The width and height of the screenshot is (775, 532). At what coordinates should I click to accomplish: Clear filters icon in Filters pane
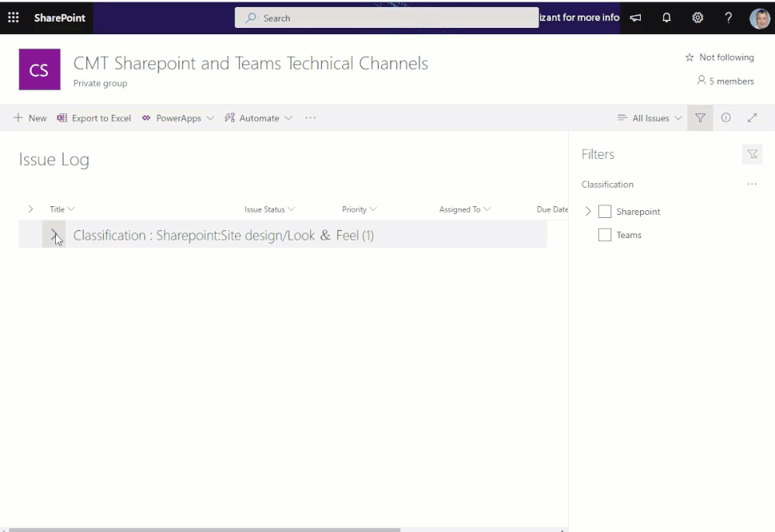point(753,154)
